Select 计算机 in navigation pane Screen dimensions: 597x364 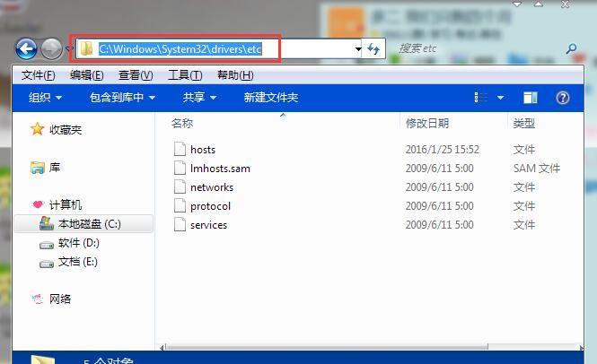[x=66, y=204]
